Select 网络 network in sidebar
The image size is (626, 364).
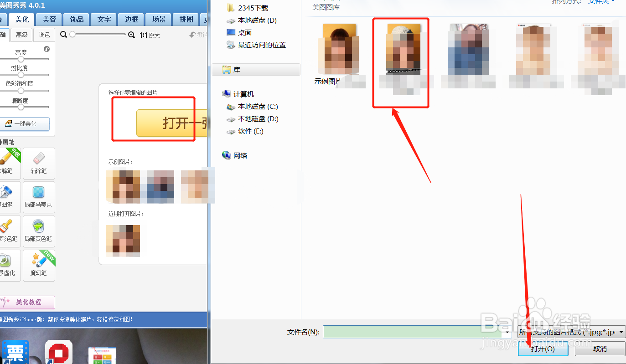(x=235, y=155)
